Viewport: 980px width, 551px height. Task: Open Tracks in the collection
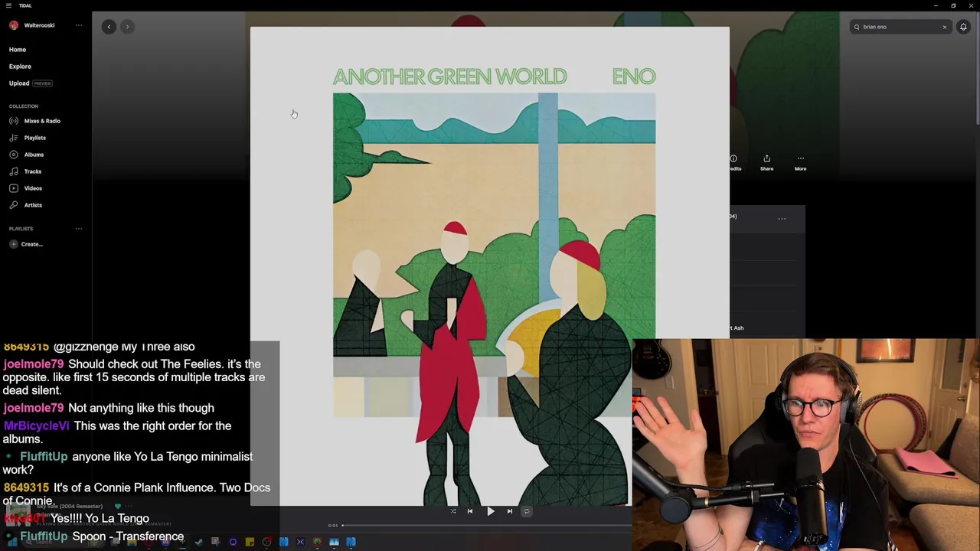click(x=26, y=171)
